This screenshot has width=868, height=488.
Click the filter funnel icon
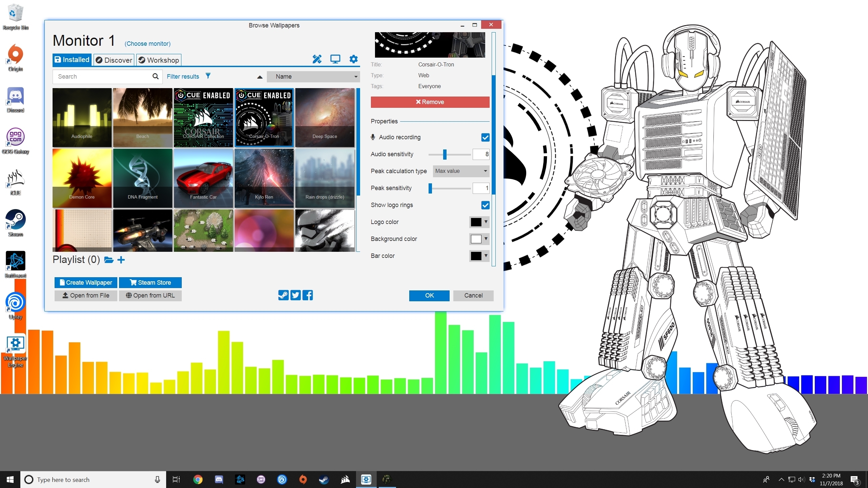(208, 76)
